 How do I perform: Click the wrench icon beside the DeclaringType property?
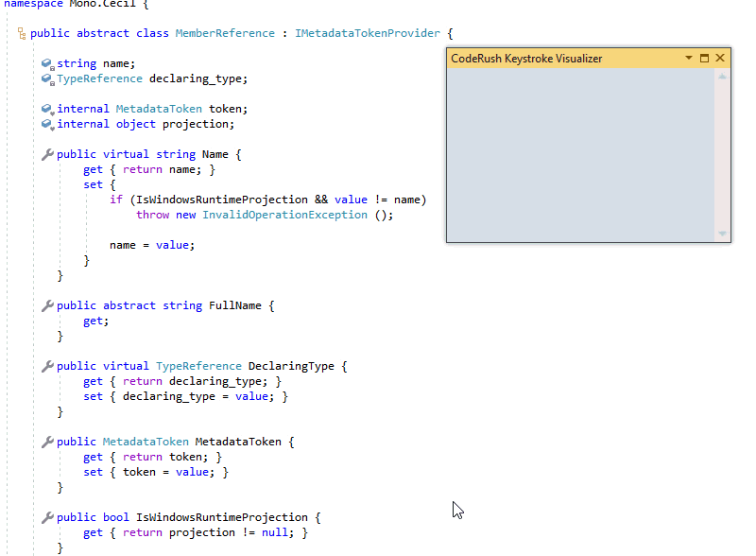(x=47, y=366)
